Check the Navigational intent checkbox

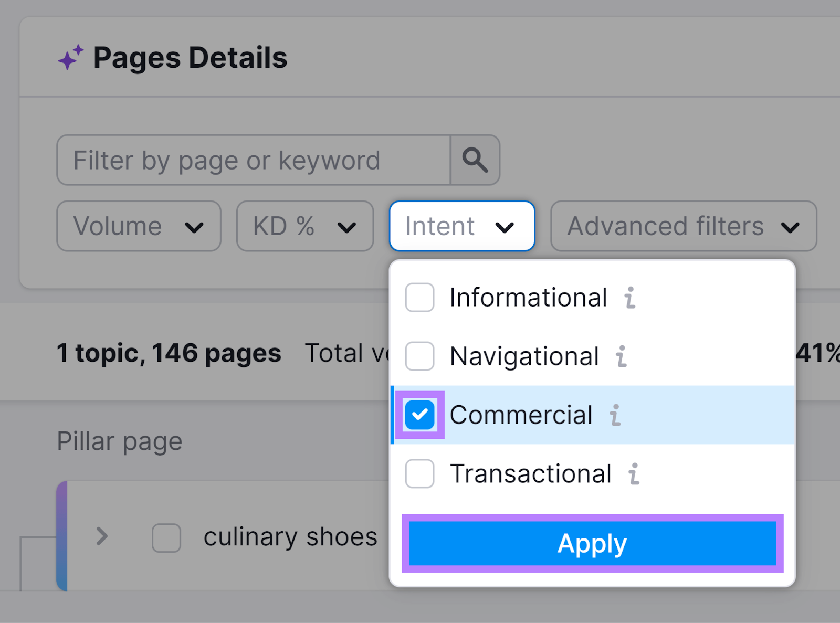coord(418,356)
